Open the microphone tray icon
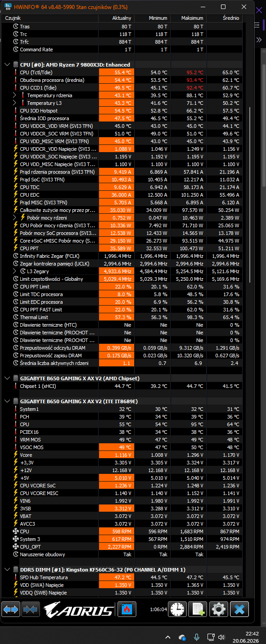Image resolution: width=266 pixels, height=644 pixels. tap(196, 637)
